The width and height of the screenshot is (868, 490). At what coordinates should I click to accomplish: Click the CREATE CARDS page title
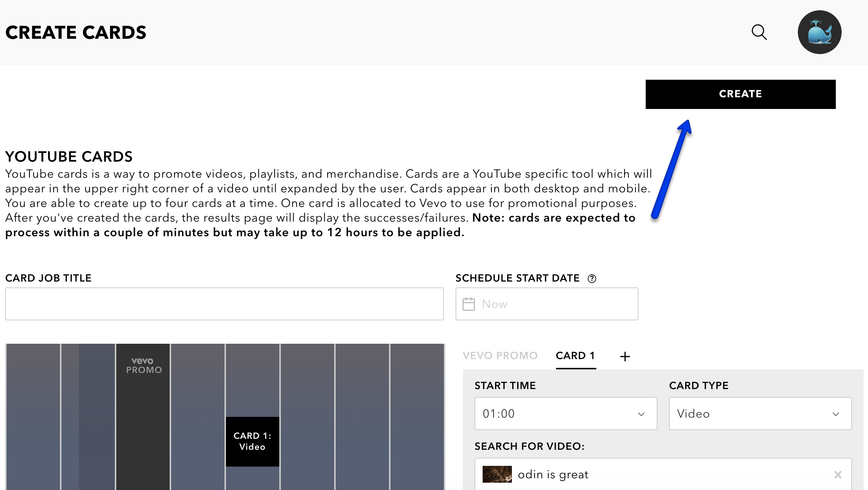(76, 33)
